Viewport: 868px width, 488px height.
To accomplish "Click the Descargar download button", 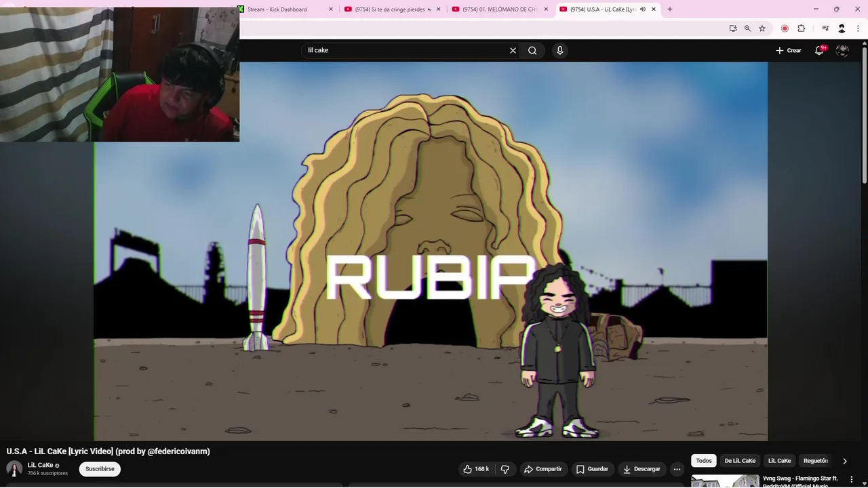I will [x=642, y=469].
